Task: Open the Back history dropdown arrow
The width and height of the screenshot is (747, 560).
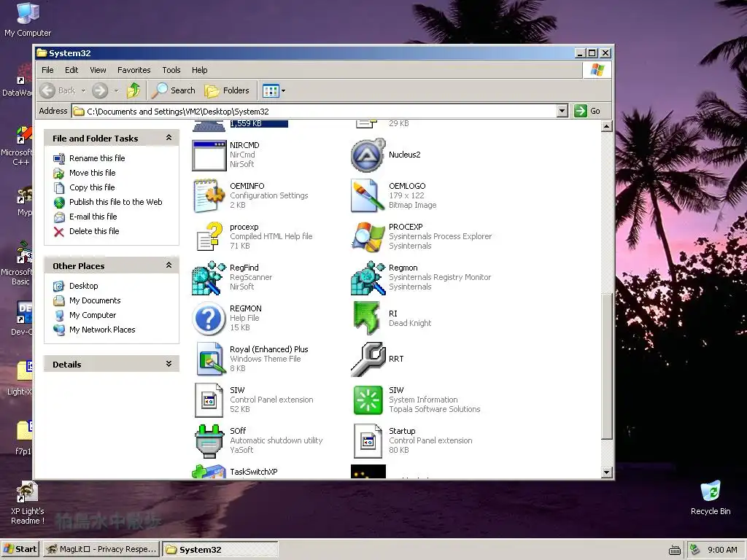Action: pos(83,90)
